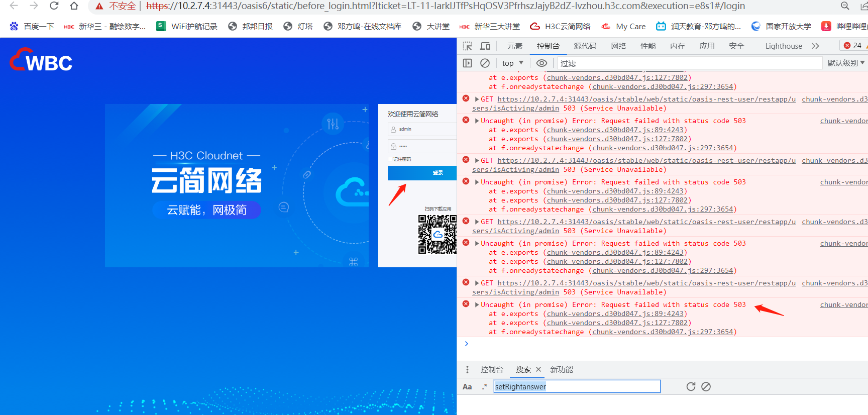Switch to the drawer 新功能 tab
Viewport: 868px width, 415px height.
click(x=562, y=370)
